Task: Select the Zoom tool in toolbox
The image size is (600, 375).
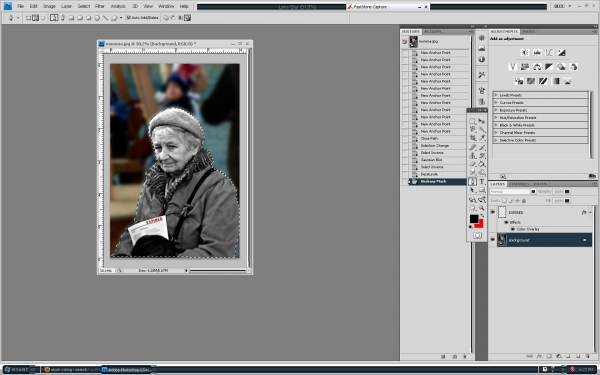Action: click(x=482, y=208)
